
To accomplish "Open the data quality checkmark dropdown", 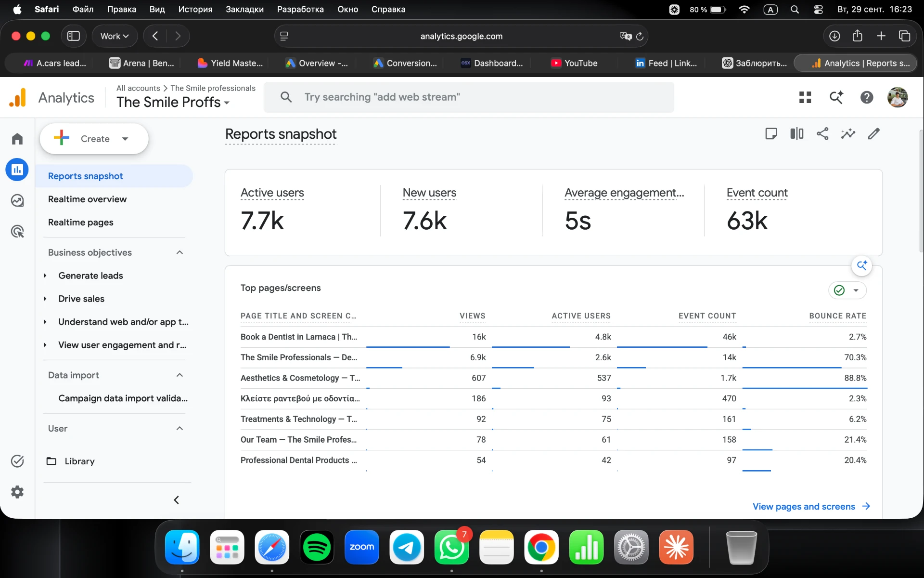I will pyautogui.click(x=847, y=290).
